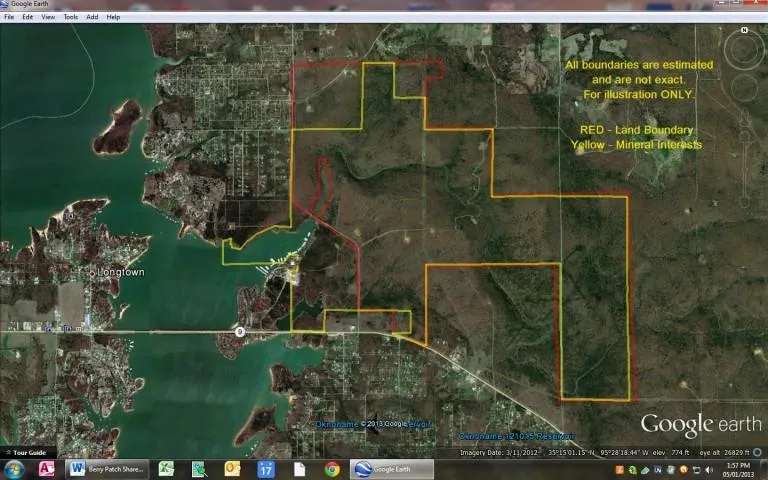Open the Tools menu
The width and height of the screenshot is (768, 480).
pos(70,17)
